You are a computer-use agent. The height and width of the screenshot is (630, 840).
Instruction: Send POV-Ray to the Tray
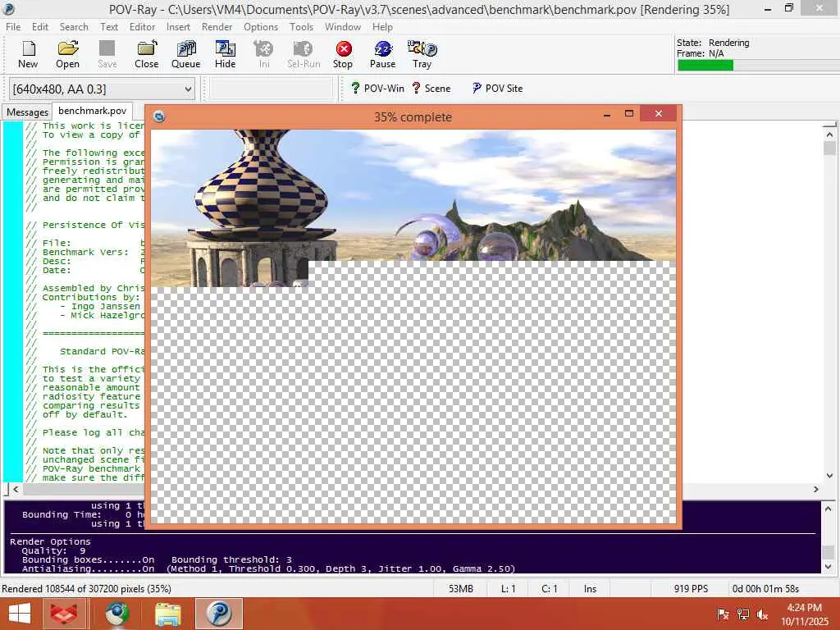coord(422,55)
